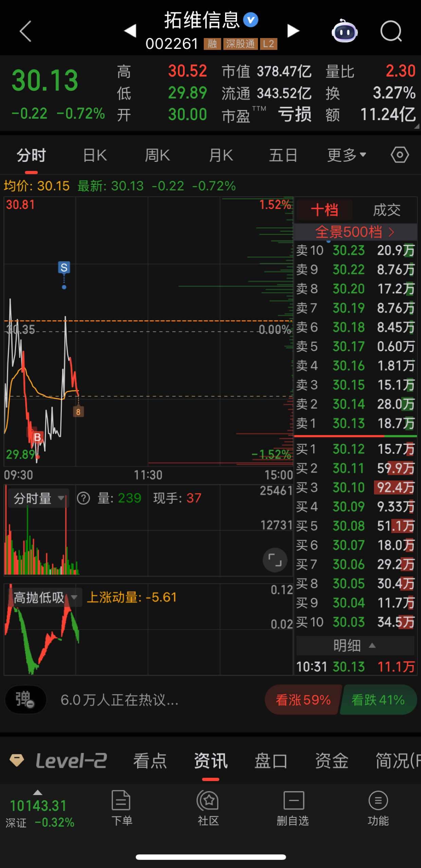Select the 分时 chart tab
The image size is (421, 868).
click(x=31, y=155)
